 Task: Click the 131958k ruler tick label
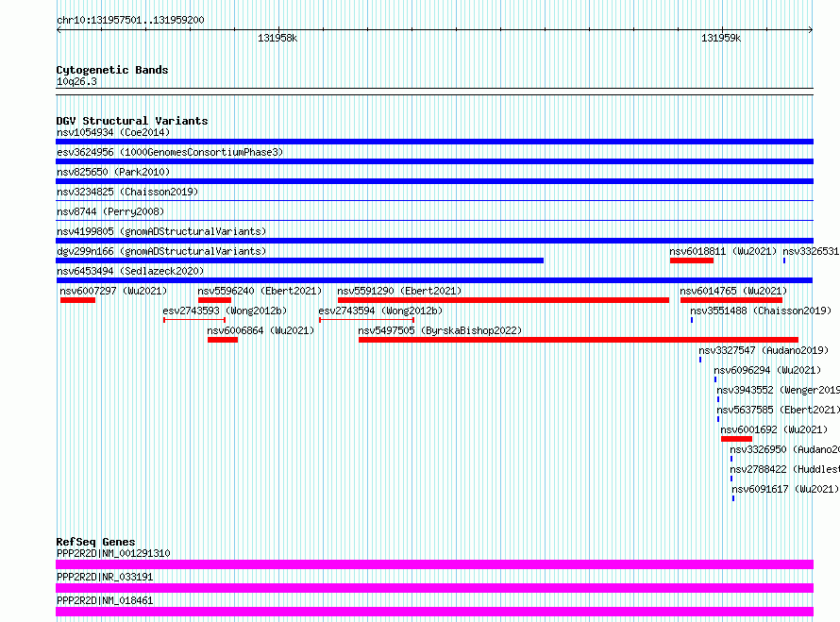(277, 38)
